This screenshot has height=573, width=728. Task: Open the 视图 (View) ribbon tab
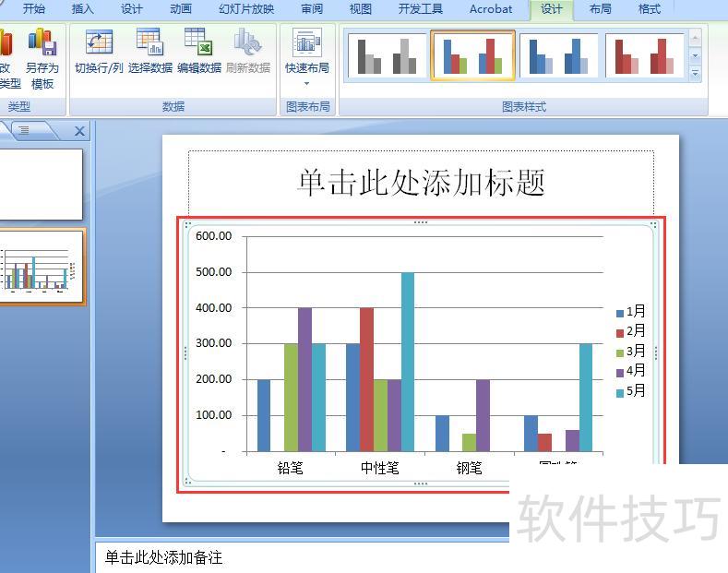[360, 9]
